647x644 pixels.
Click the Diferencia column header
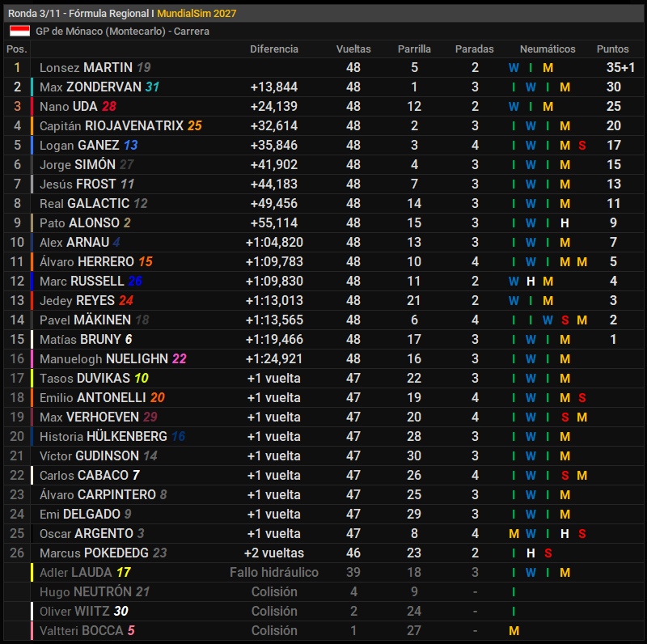coord(274,49)
